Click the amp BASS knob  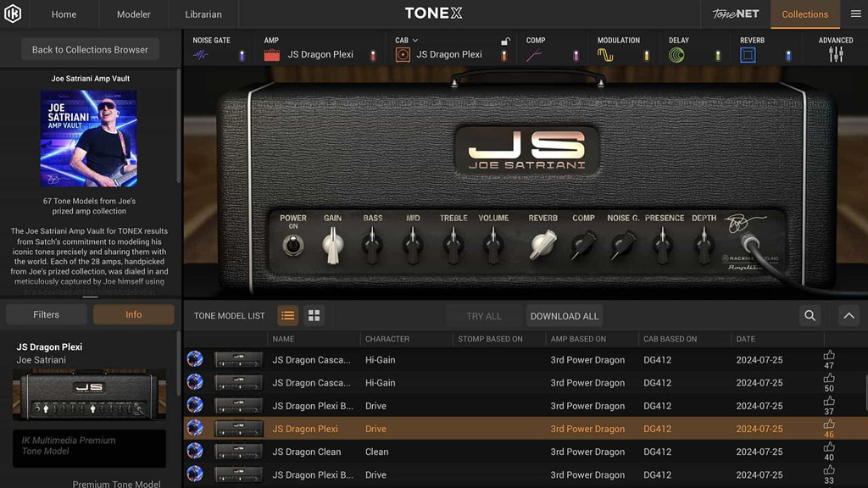(x=372, y=245)
